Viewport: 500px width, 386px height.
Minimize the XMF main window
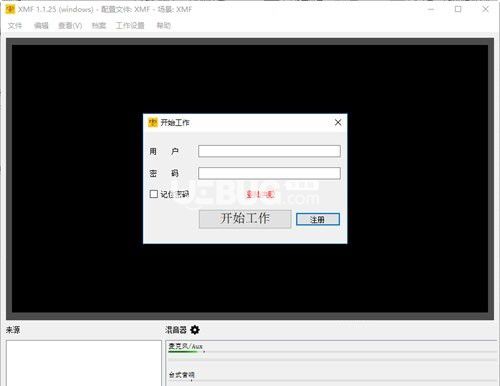431,9
